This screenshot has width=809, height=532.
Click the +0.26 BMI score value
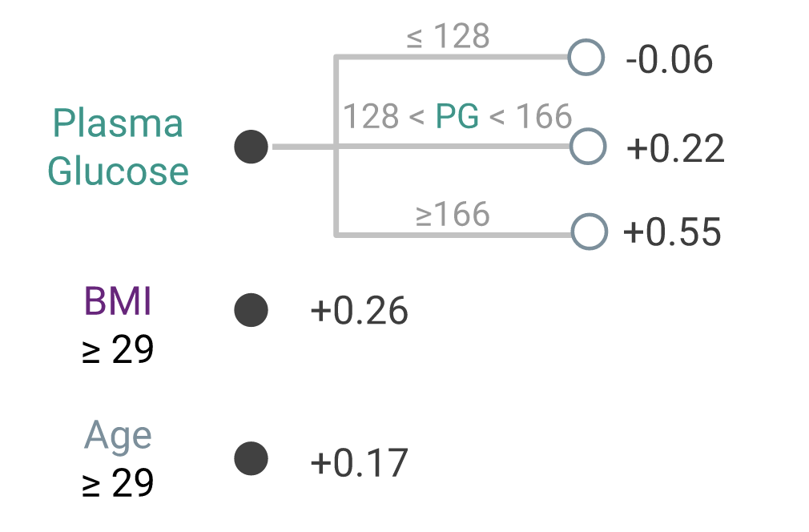(360, 311)
